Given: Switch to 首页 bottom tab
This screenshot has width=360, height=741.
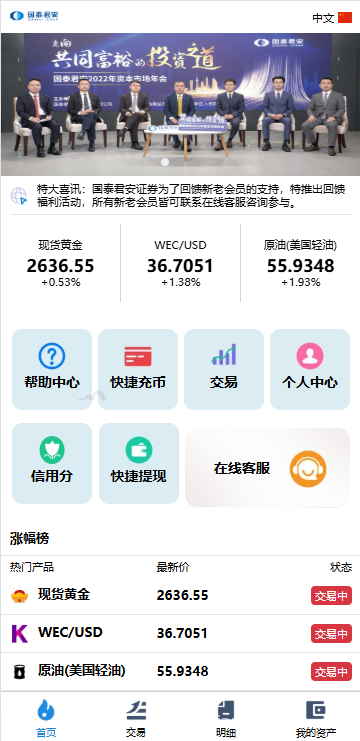Looking at the screenshot, I should point(46,718).
